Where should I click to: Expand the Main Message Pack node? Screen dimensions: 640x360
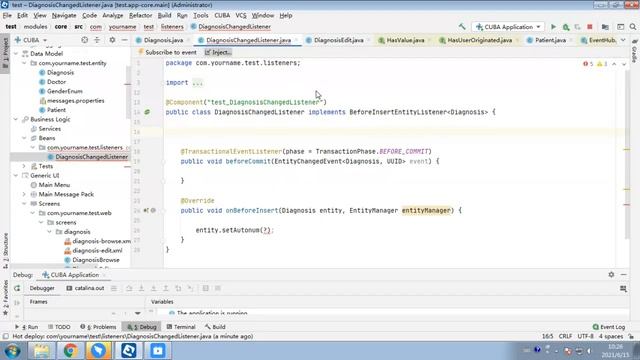(x=24, y=194)
